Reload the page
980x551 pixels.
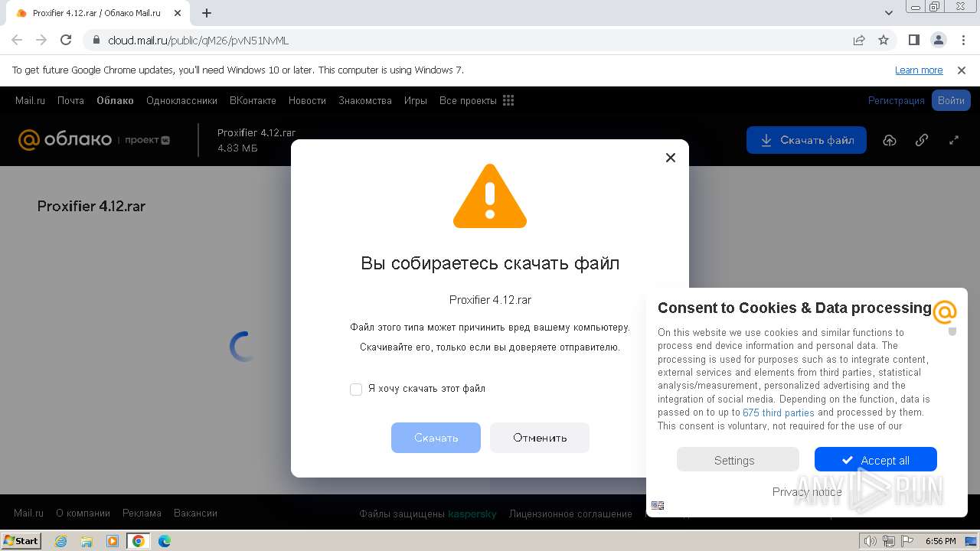(x=66, y=40)
